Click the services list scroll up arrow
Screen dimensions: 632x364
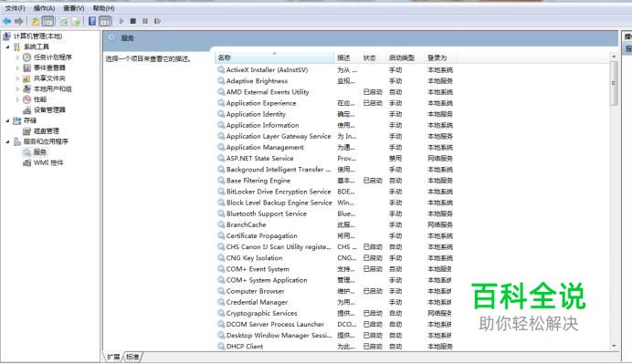click(614, 57)
